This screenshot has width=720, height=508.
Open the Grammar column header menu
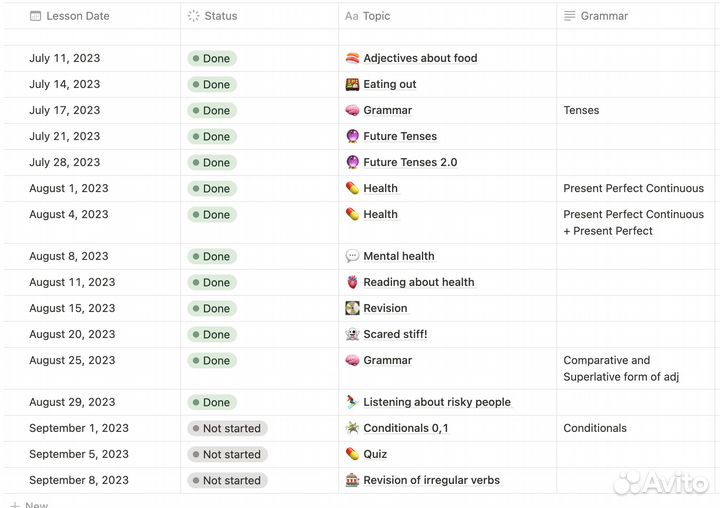pos(603,16)
